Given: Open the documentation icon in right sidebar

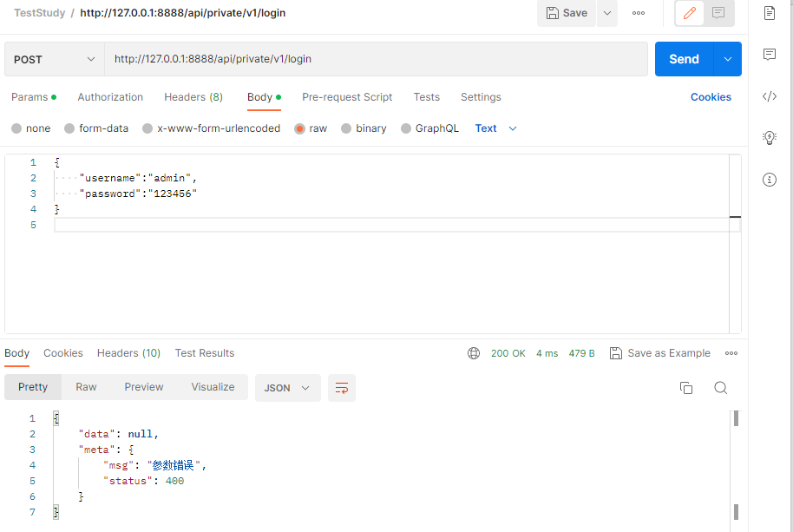Looking at the screenshot, I should [769, 13].
